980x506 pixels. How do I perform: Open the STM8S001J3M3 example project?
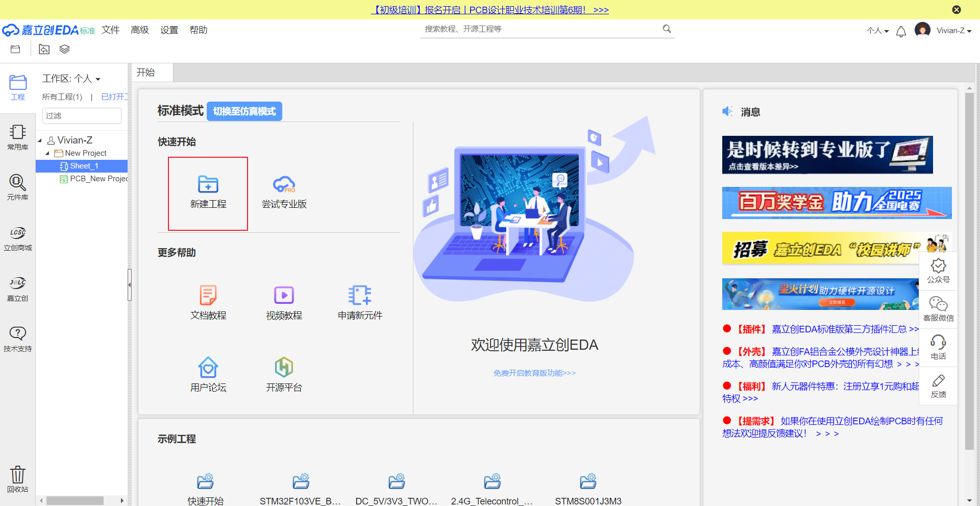588,490
